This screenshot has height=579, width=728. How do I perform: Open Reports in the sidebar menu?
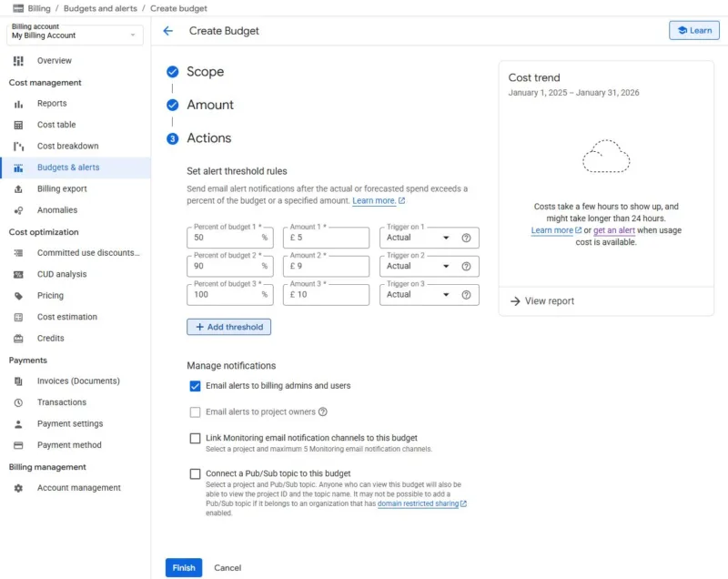52,104
